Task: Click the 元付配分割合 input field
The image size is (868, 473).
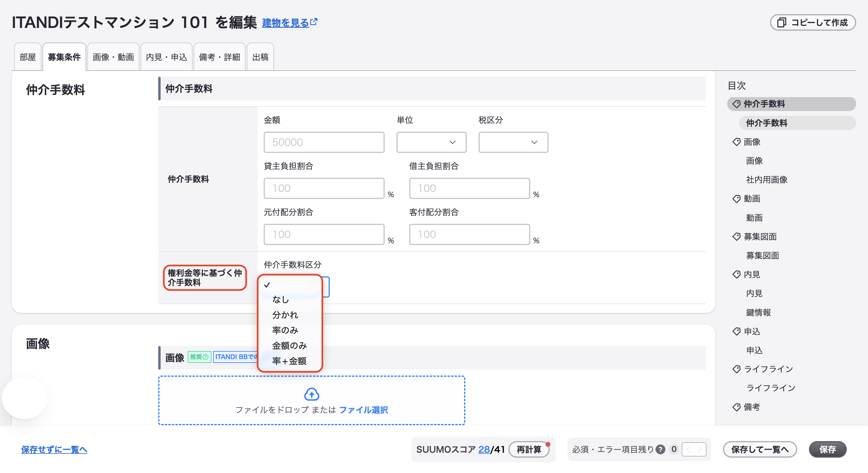Action: pos(324,234)
